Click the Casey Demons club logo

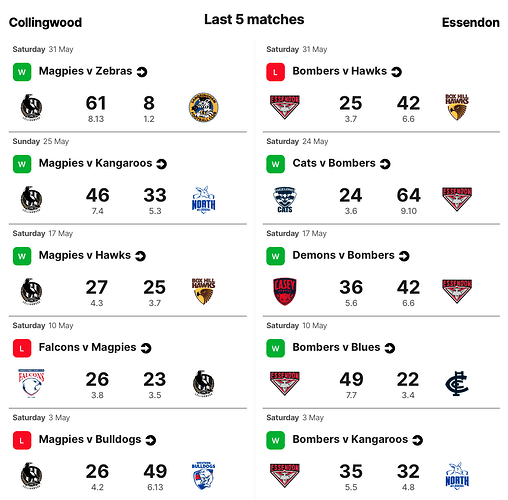point(285,291)
